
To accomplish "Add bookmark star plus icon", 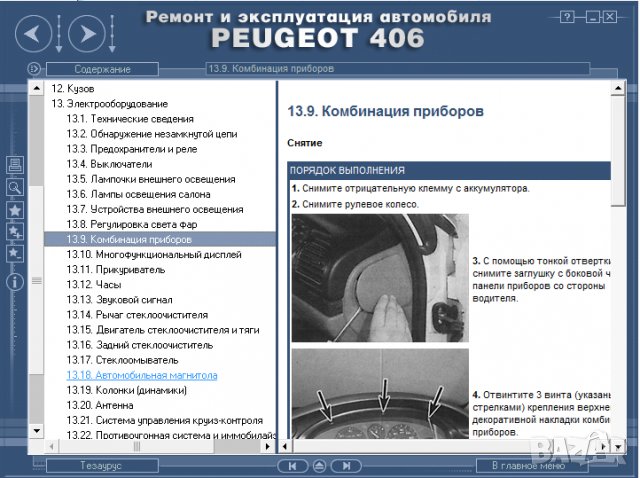I will 15,232.
